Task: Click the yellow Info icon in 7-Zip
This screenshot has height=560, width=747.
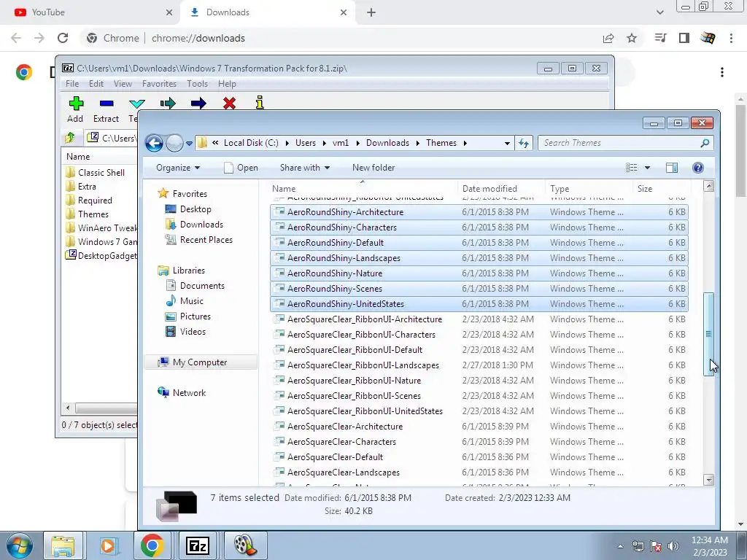Action: point(260,102)
